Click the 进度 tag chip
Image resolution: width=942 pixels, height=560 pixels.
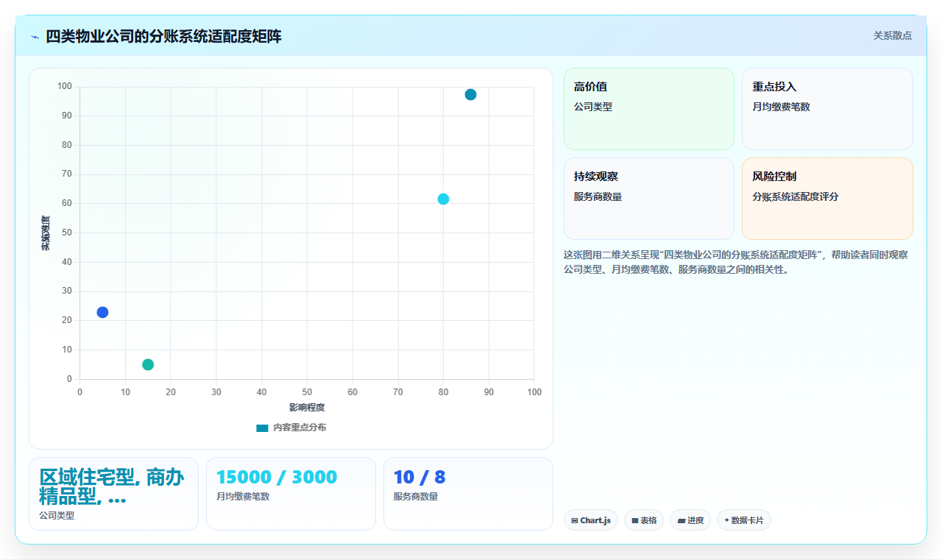click(x=690, y=520)
